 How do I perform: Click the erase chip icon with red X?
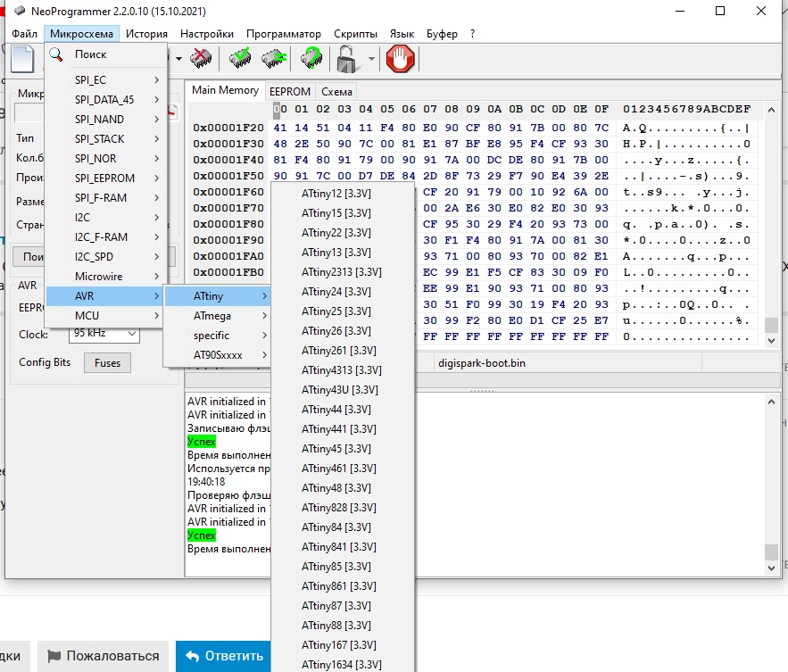point(202,60)
